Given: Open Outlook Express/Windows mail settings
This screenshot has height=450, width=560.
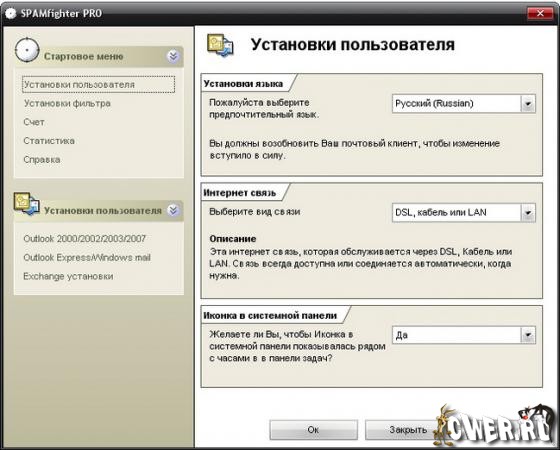Looking at the screenshot, I should click(87, 258).
